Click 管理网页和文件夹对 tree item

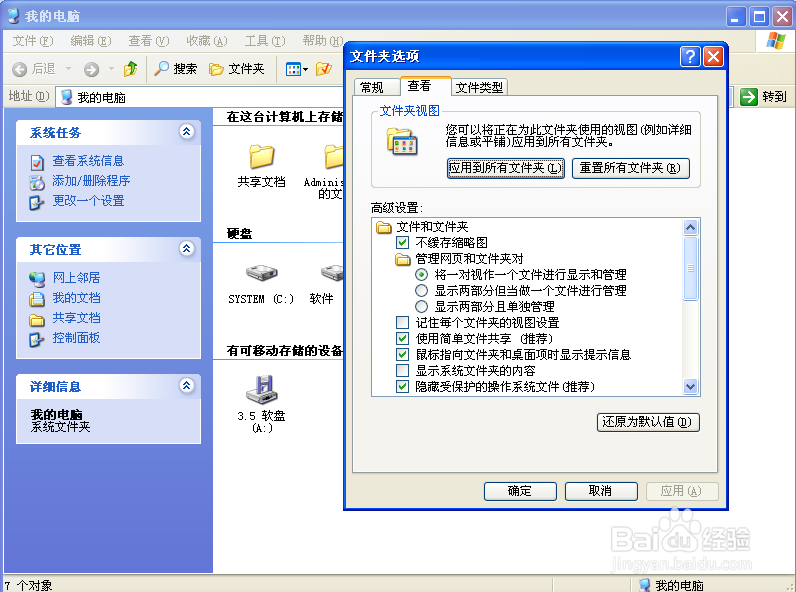469,259
